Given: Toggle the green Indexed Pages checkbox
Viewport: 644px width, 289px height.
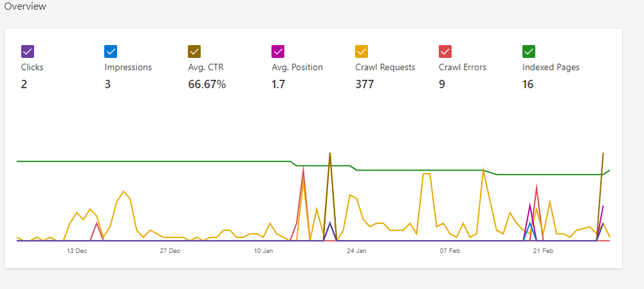Looking at the screenshot, I should point(529,51).
